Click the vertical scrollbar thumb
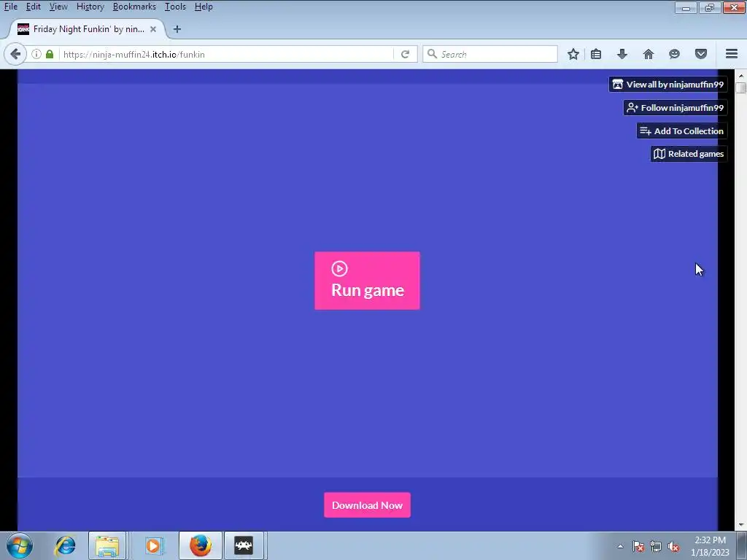This screenshot has width=747, height=560. click(741, 88)
